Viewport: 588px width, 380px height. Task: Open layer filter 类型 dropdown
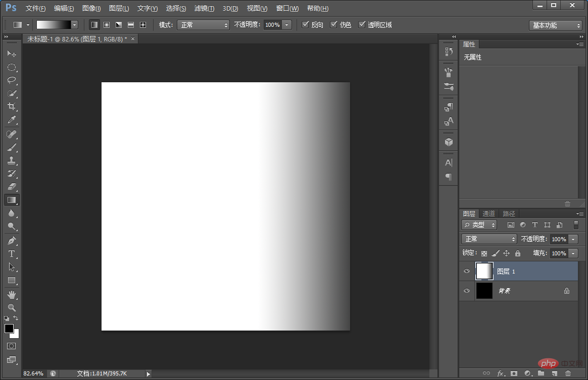coord(479,225)
